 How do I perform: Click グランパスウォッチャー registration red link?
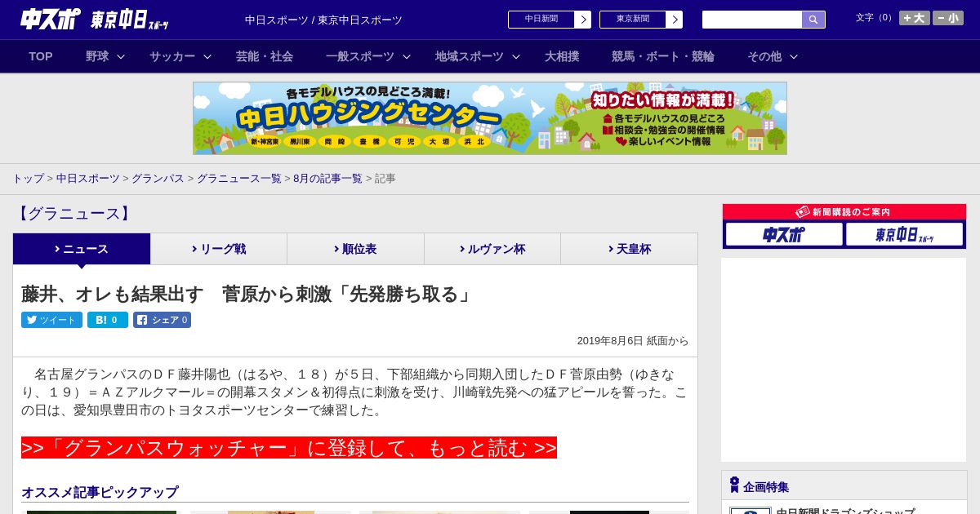[x=289, y=448]
